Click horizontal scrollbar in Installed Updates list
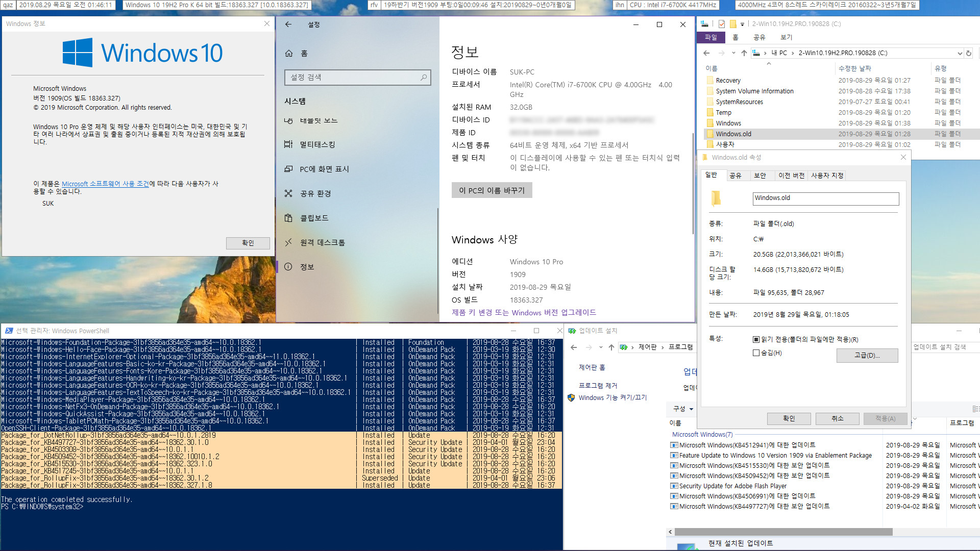The width and height of the screenshot is (980, 551). [x=783, y=532]
